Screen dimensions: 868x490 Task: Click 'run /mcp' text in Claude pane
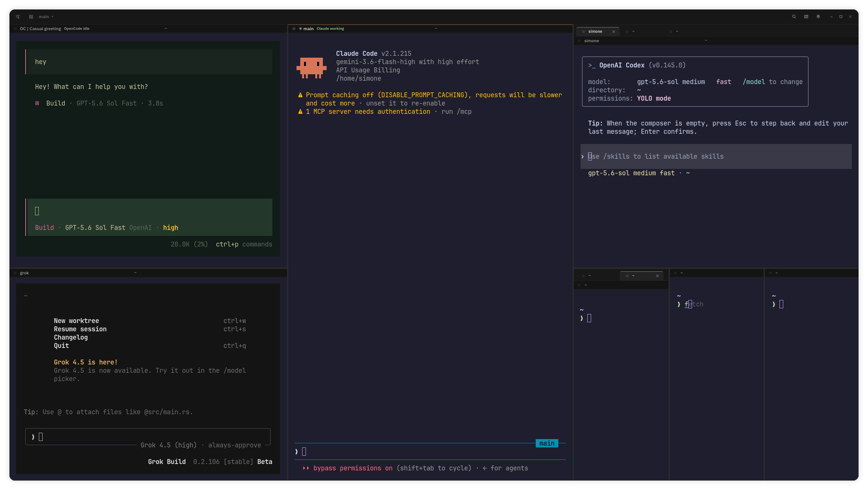point(457,112)
